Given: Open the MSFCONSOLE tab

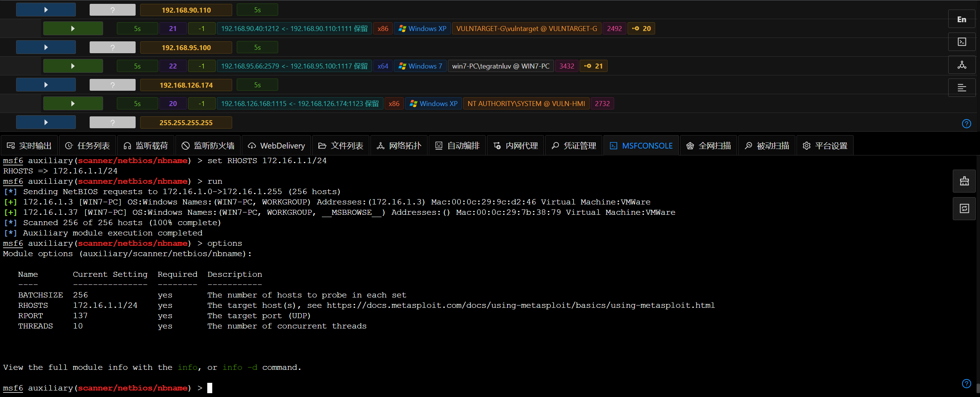Looking at the screenshot, I should 641,146.
